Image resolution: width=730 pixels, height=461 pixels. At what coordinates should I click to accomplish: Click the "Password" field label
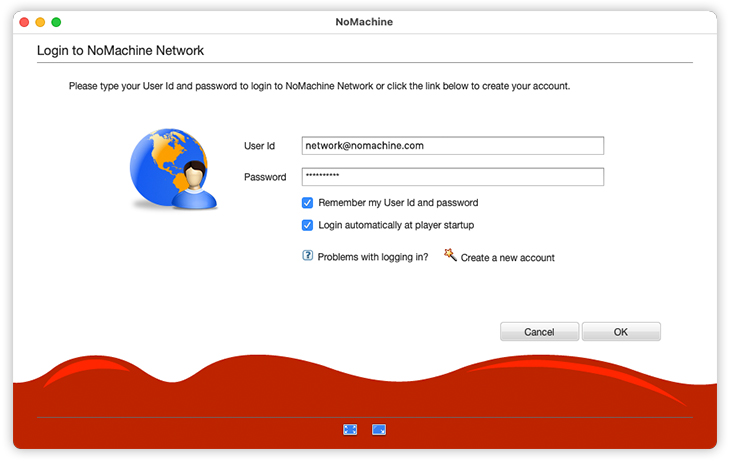[264, 177]
